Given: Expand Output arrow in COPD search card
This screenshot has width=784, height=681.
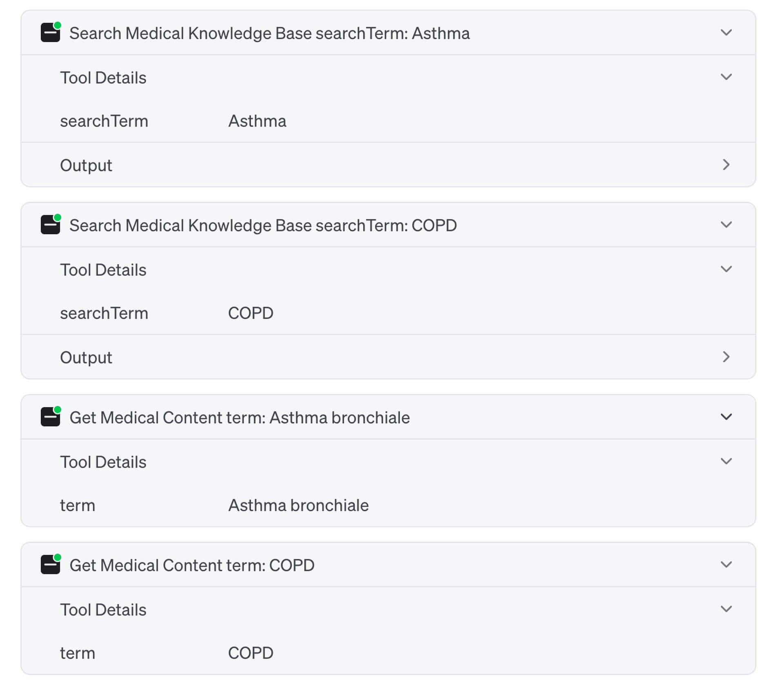Looking at the screenshot, I should tap(726, 357).
